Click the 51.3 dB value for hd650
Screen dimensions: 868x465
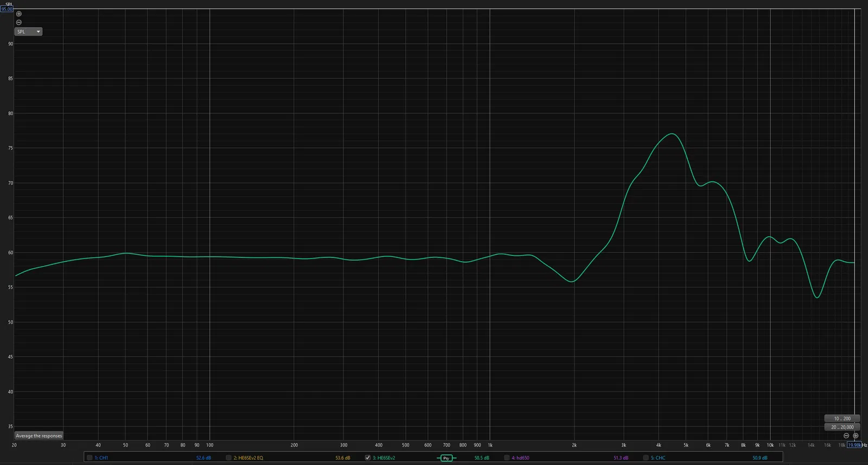(x=621, y=458)
